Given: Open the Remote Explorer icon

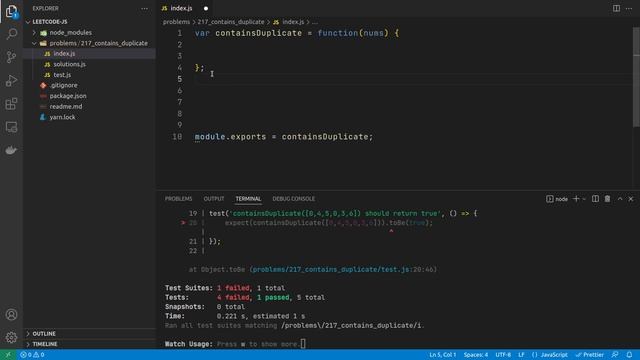Looking at the screenshot, I should pyautogui.click(x=11, y=127).
